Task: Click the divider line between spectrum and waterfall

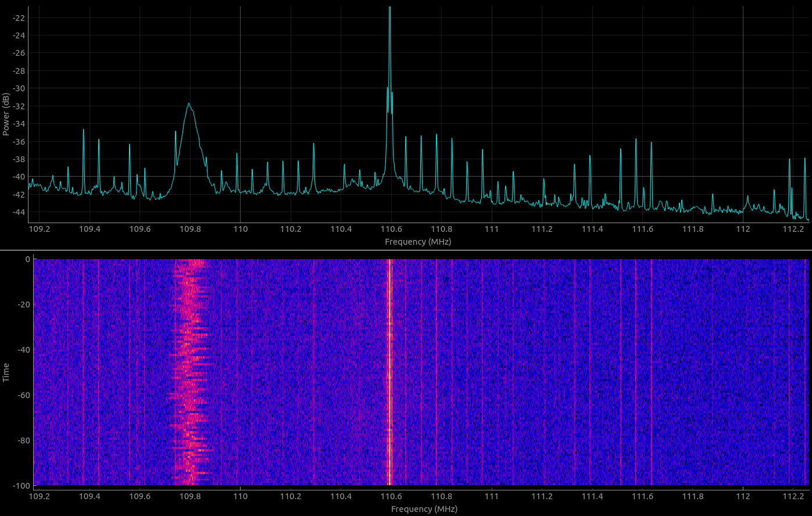Action: point(406,250)
